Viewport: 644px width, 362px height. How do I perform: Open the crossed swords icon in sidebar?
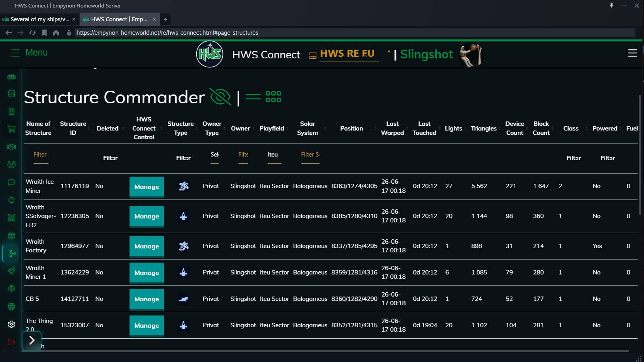click(11, 217)
